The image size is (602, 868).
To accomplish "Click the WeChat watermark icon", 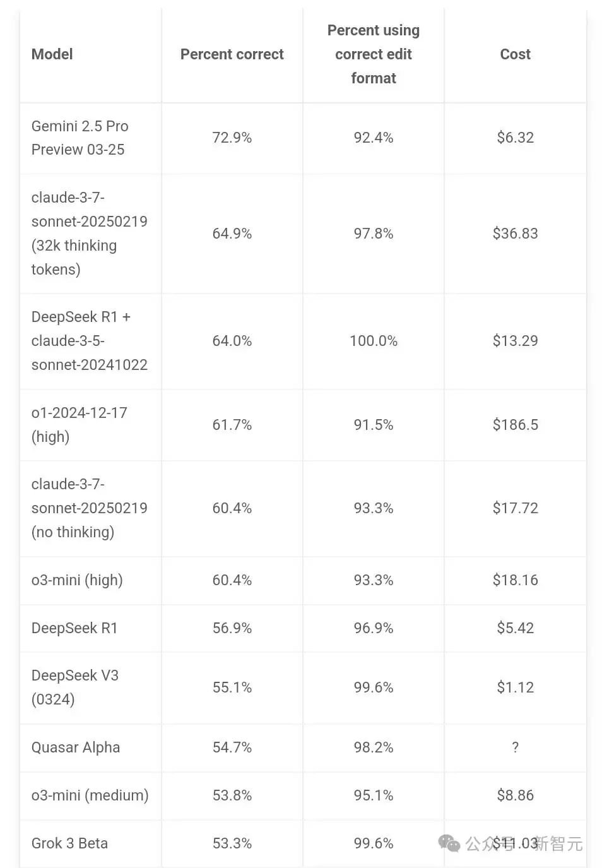I will click(x=449, y=843).
